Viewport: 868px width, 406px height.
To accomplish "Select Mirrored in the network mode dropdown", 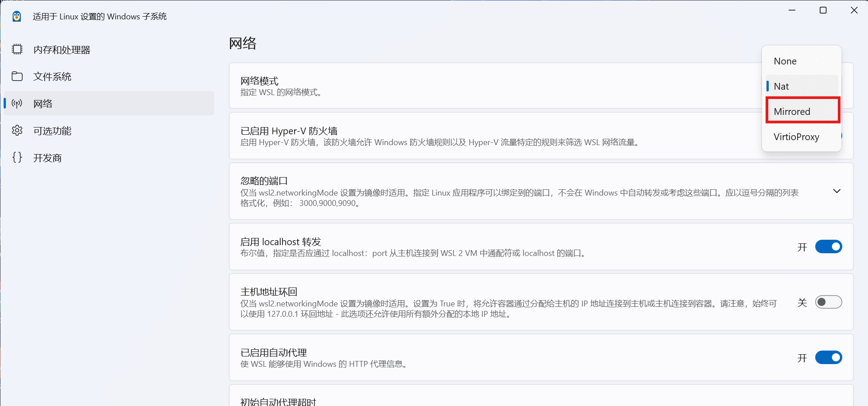I will [802, 112].
